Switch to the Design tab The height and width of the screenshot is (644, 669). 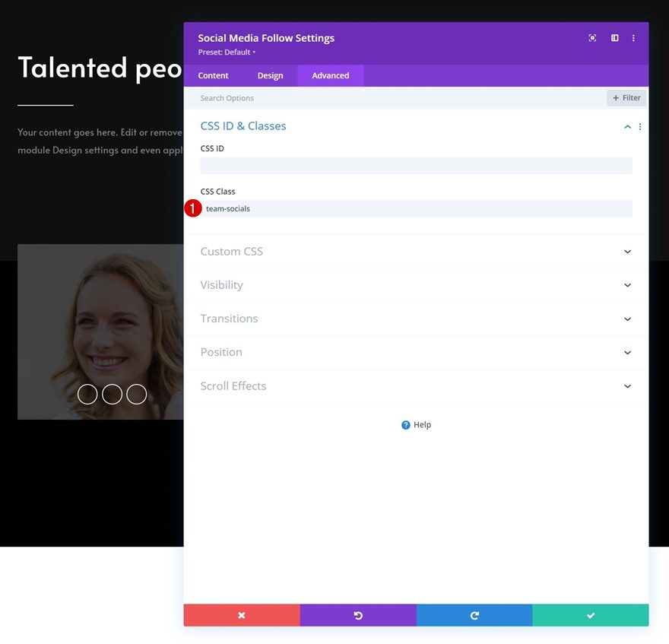[x=270, y=75]
